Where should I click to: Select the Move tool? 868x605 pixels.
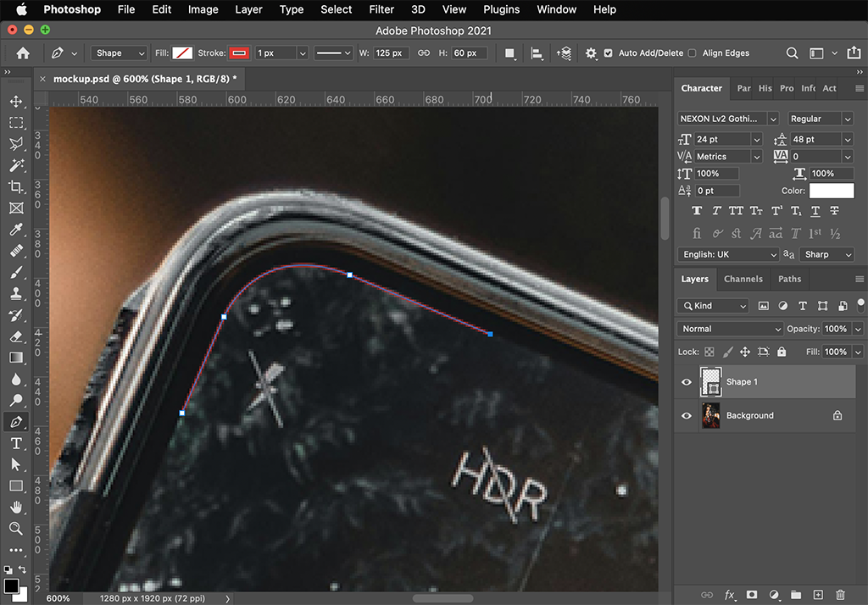(16, 102)
